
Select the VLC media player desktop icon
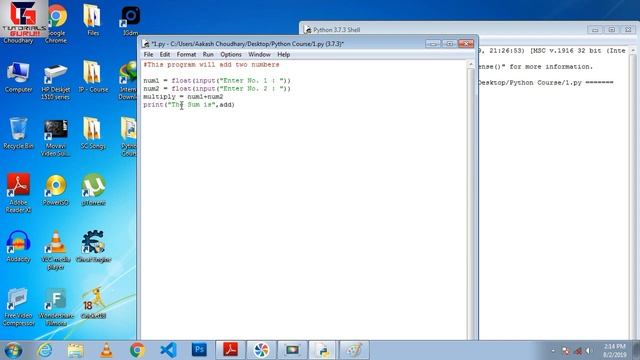click(56, 250)
